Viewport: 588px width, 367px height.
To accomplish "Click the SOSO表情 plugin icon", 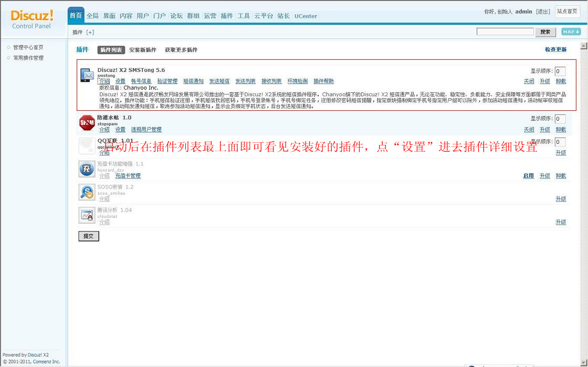I will pyautogui.click(x=87, y=192).
